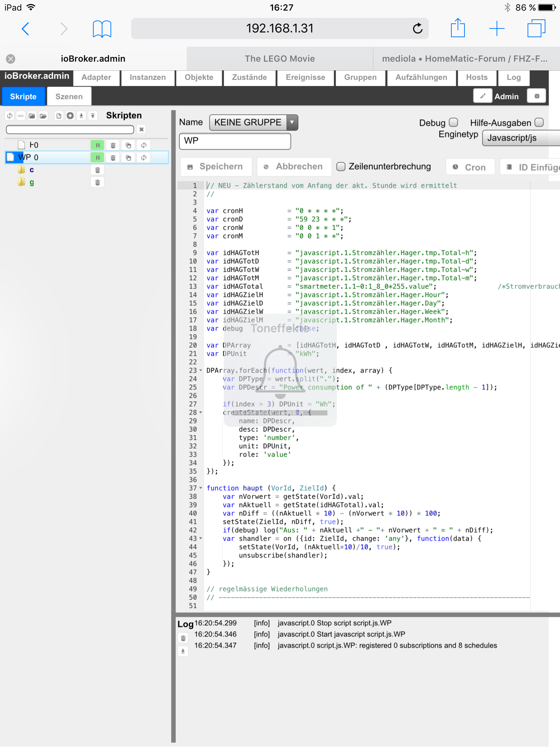
Task: Open the Zustände tab
Action: tap(249, 78)
